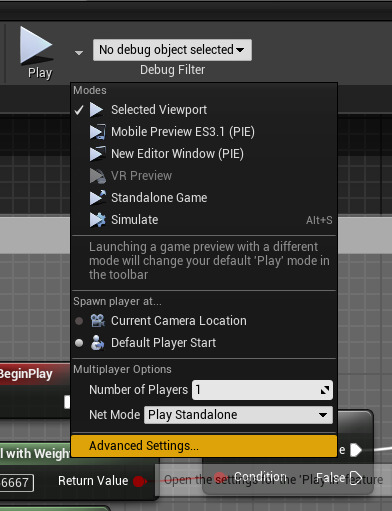
Task: Click the large Play toolbar button
Action: click(x=37, y=53)
